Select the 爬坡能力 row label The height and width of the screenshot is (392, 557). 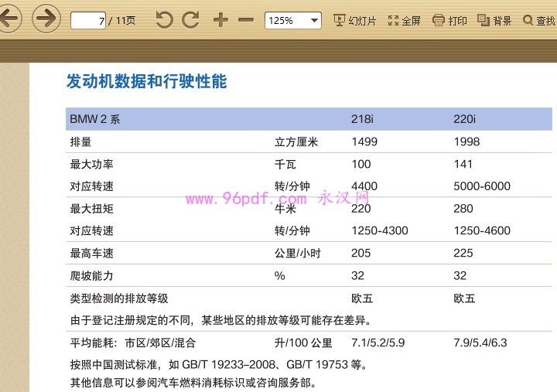pos(91,275)
